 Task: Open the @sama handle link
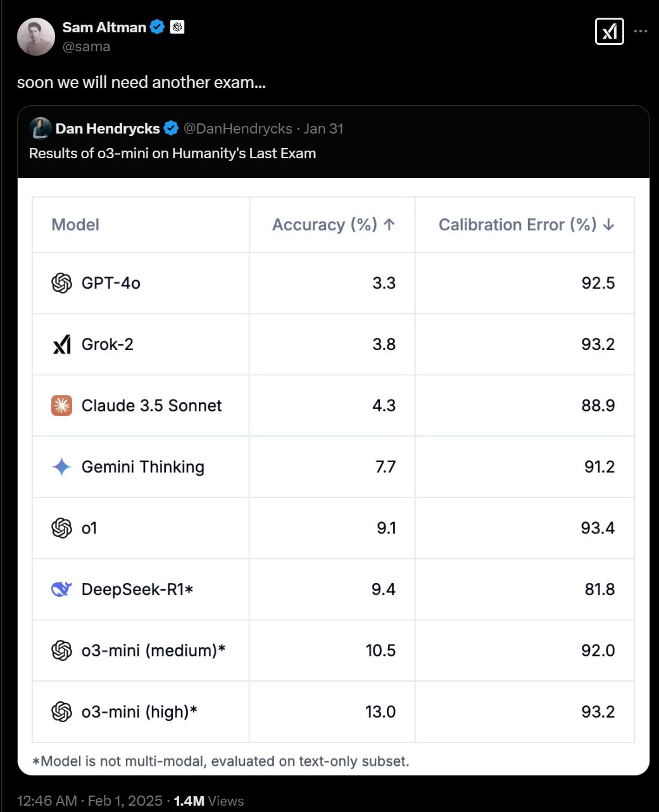click(86, 47)
